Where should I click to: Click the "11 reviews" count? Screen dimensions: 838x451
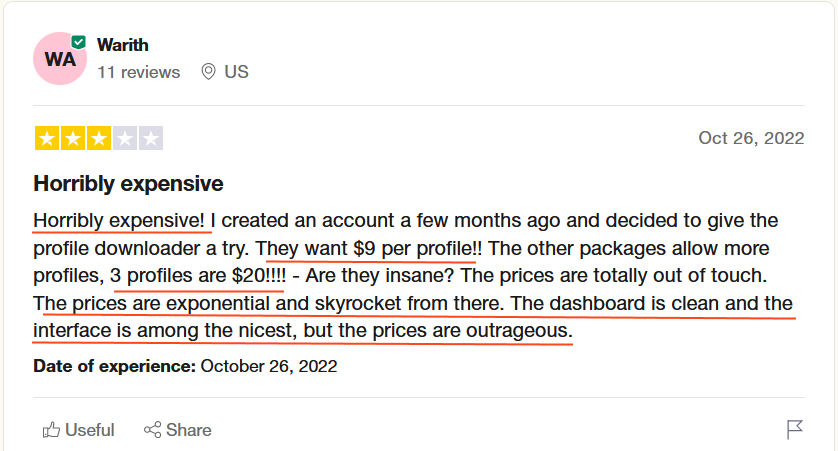(138, 72)
